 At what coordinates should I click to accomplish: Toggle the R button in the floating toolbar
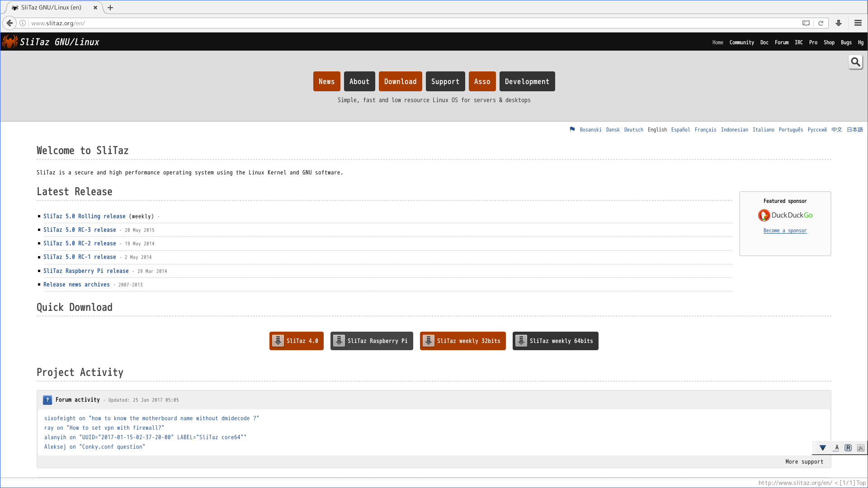[x=848, y=448]
